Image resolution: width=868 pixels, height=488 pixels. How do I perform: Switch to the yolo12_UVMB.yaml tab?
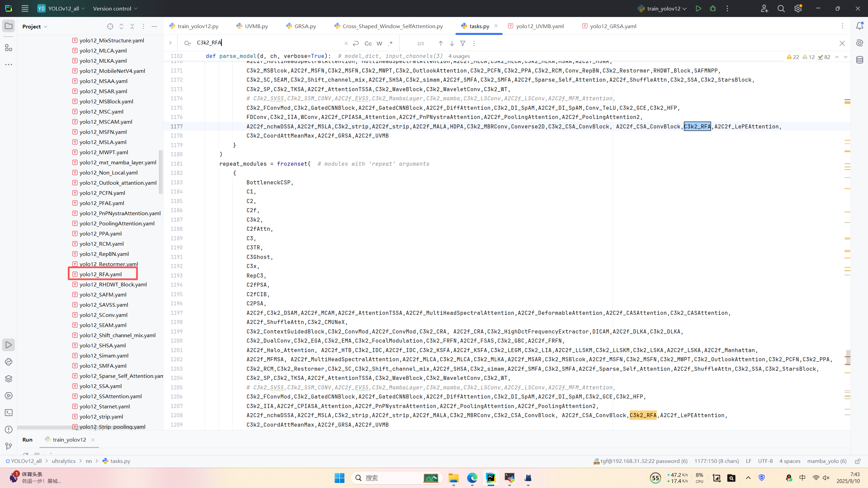pos(539,26)
